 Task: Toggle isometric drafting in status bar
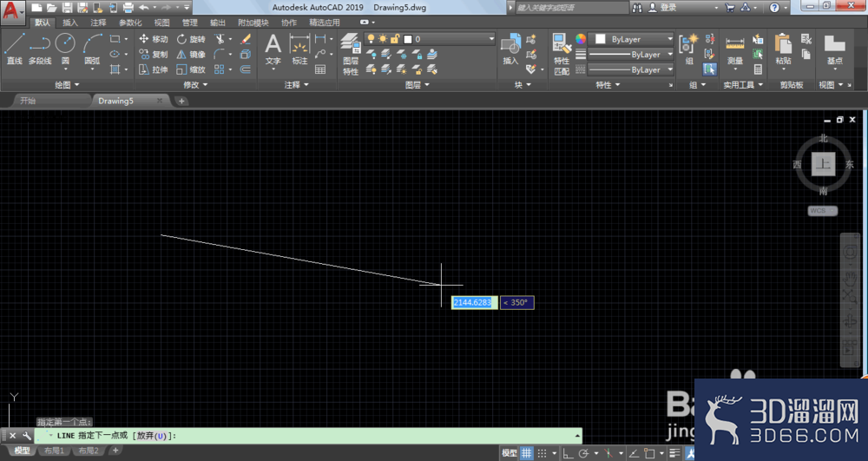[609, 453]
